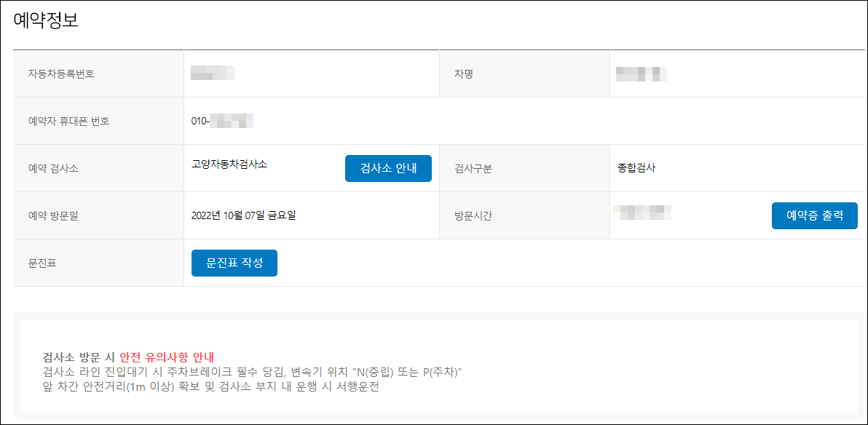
Task: Click the 검사소 안내 button
Action: point(387,168)
